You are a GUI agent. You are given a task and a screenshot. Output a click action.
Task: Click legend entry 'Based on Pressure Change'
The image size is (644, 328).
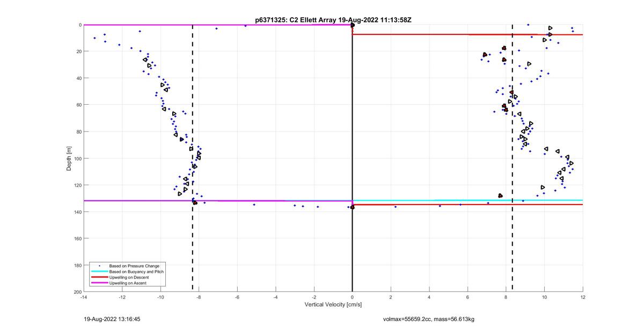(x=134, y=266)
